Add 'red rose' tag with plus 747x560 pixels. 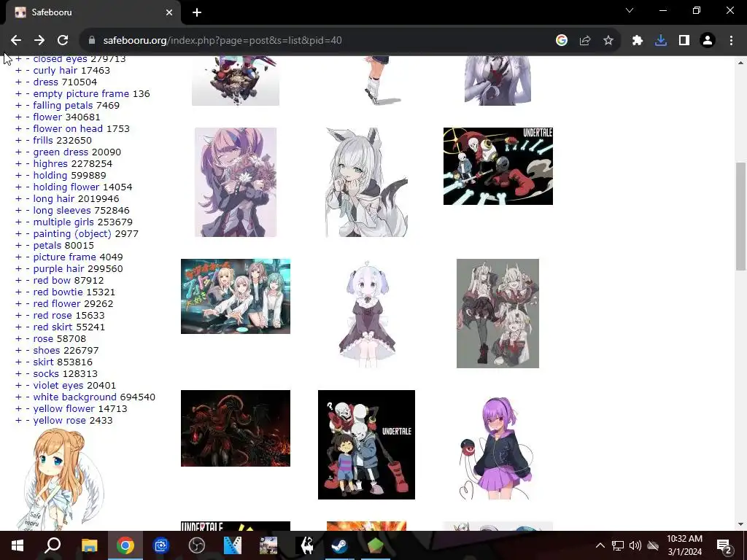pyautogui.click(x=18, y=315)
